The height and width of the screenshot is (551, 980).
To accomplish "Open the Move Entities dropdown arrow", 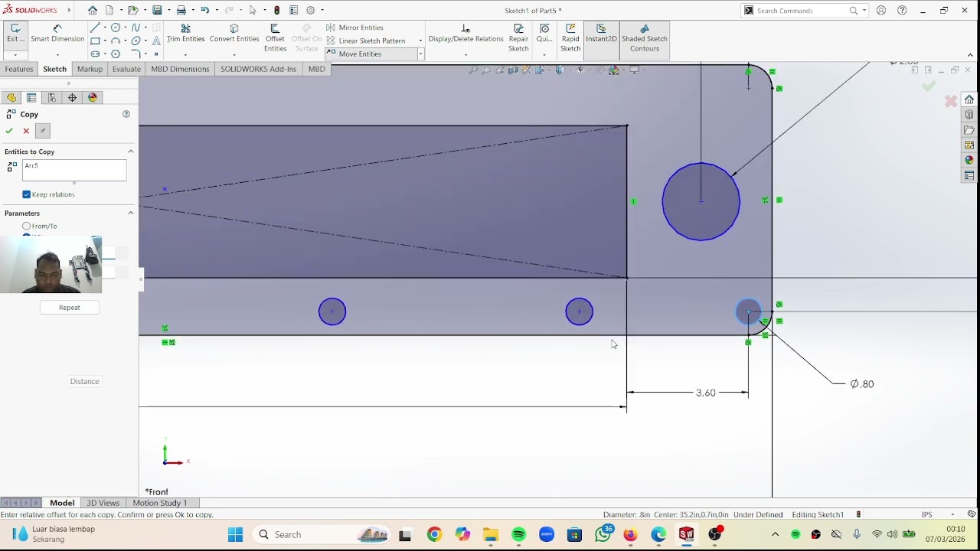I will coord(420,54).
